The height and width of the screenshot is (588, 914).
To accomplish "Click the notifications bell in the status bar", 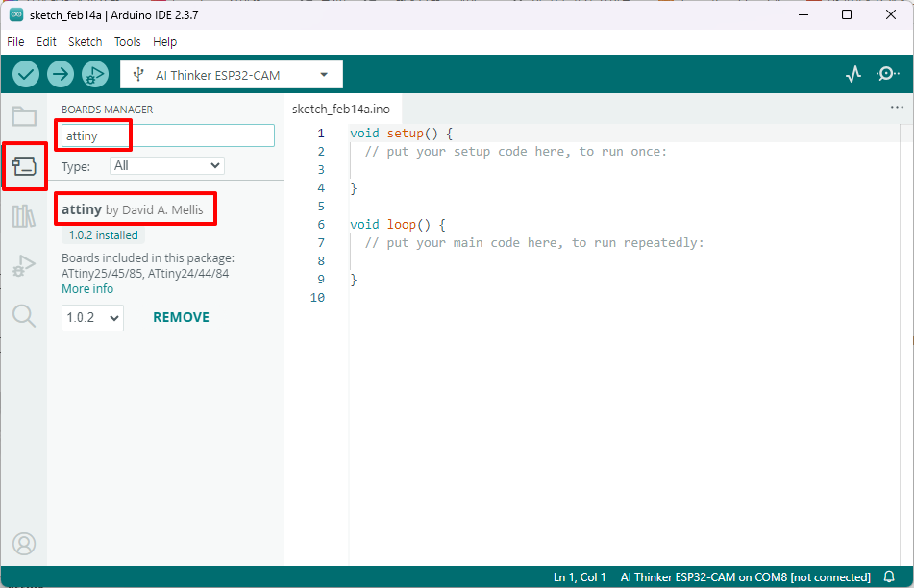I will click(889, 576).
